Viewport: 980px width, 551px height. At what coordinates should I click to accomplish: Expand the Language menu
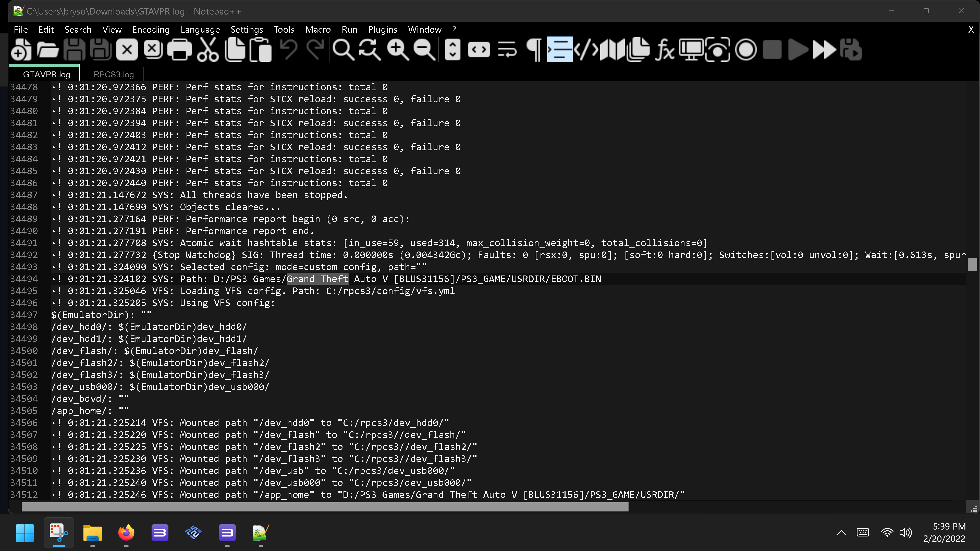coord(200,29)
